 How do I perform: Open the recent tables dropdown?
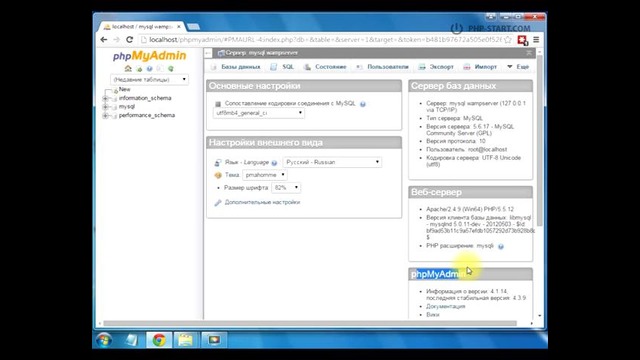tap(149, 79)
